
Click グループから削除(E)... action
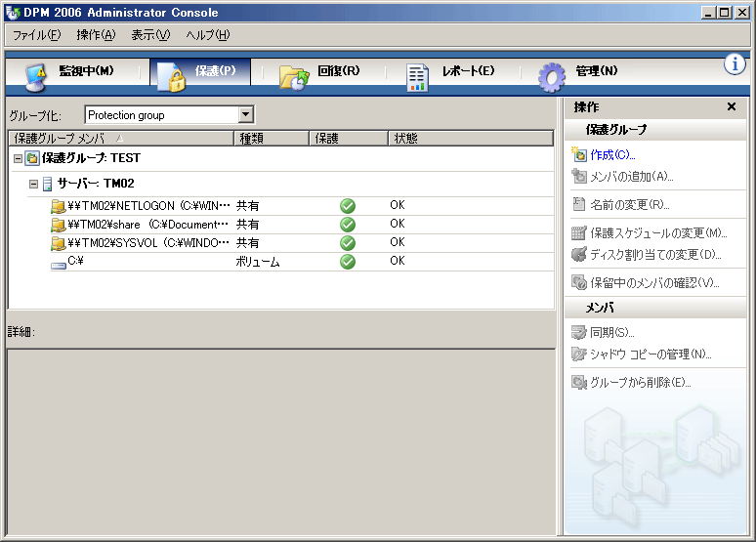tap(641, 383)
